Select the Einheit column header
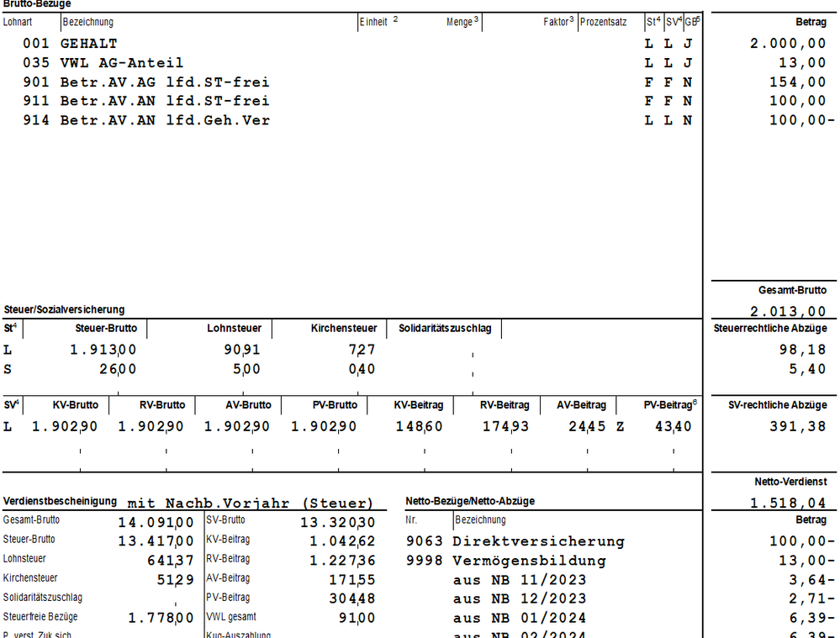Image resolution: width=840 pixels, height=638 pixels. (x=373, y=22)
